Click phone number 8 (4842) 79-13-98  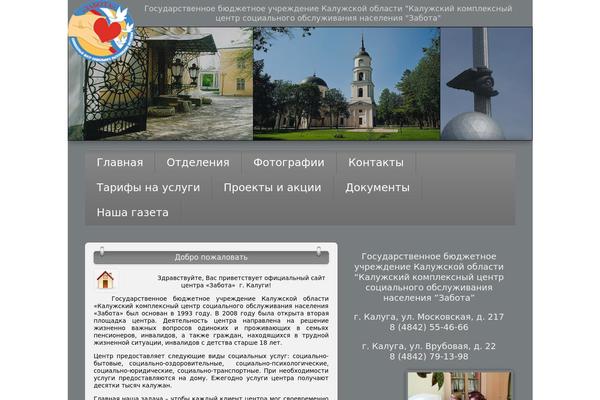429,357
